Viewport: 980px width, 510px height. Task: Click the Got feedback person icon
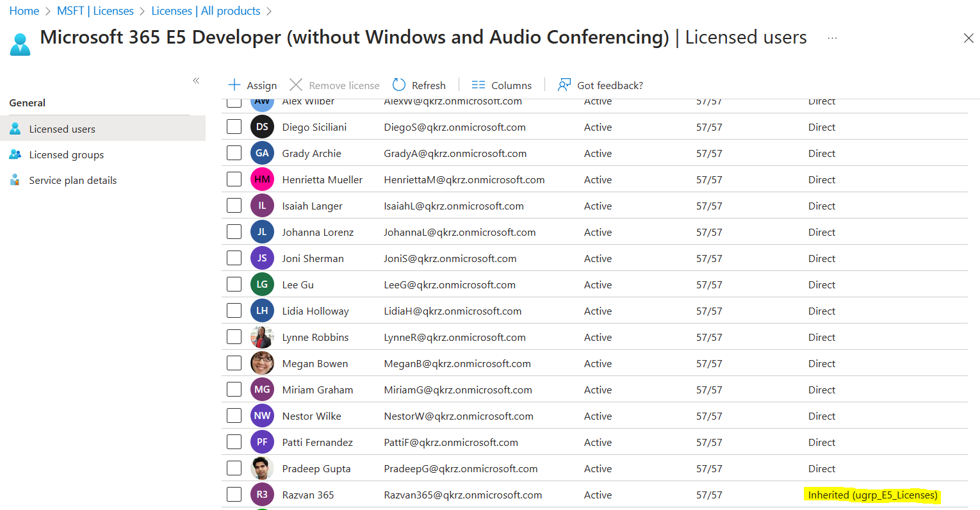564,85
